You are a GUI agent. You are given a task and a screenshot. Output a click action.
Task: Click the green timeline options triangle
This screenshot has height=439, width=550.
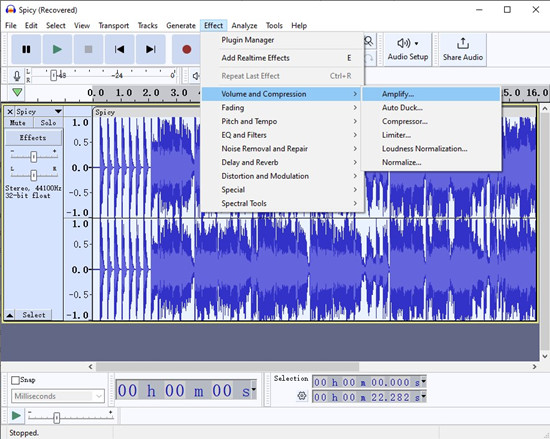click(x=17, y=93)
